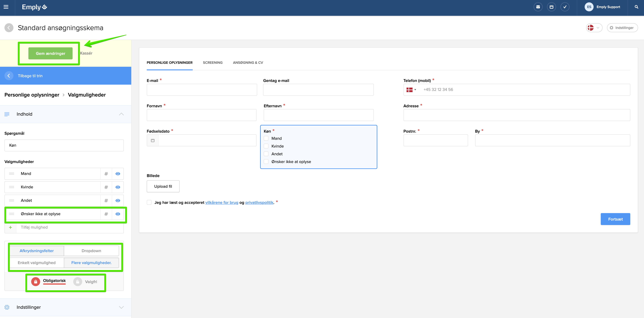Click the calendar icon in Fødselsdato field
The height and width of the screenshot is (318, 644).
[x=153, y=140]
